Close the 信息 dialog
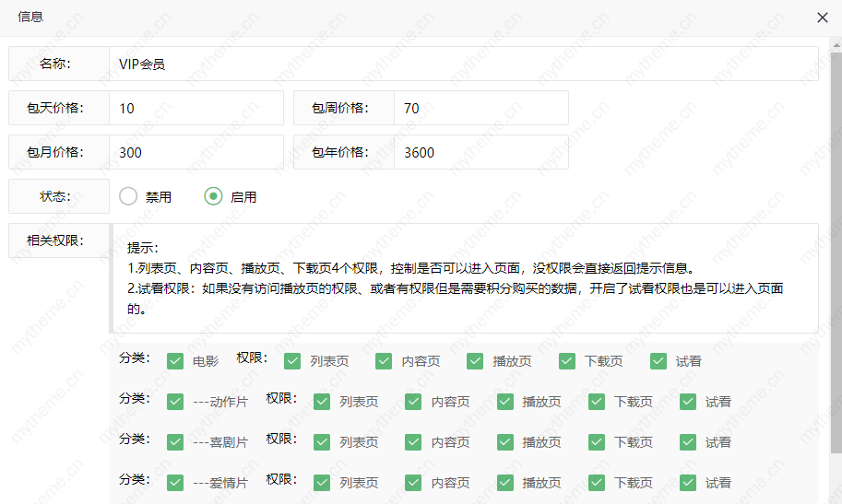The height and width of the screenshot is (504, 842). coord(822,18)
